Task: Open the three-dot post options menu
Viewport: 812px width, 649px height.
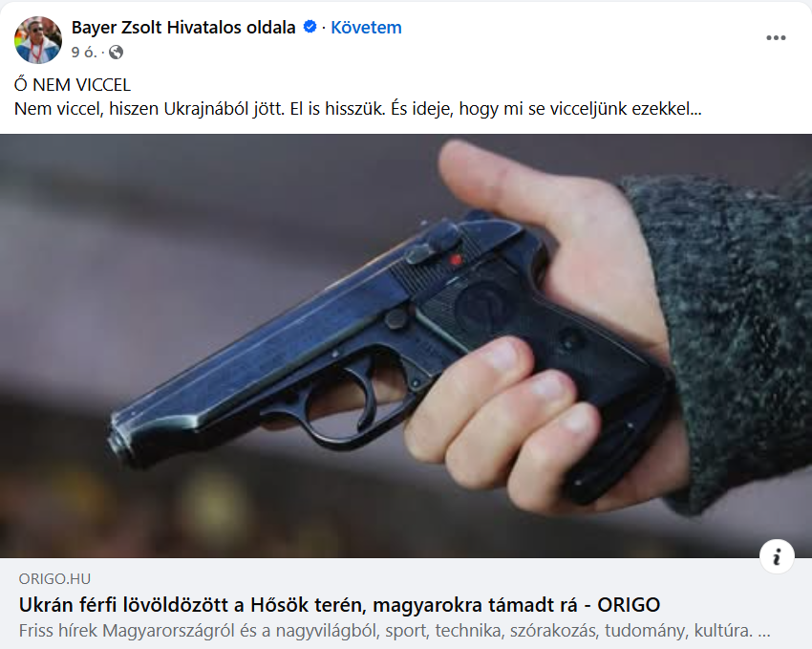Action: tap(776, 38)
